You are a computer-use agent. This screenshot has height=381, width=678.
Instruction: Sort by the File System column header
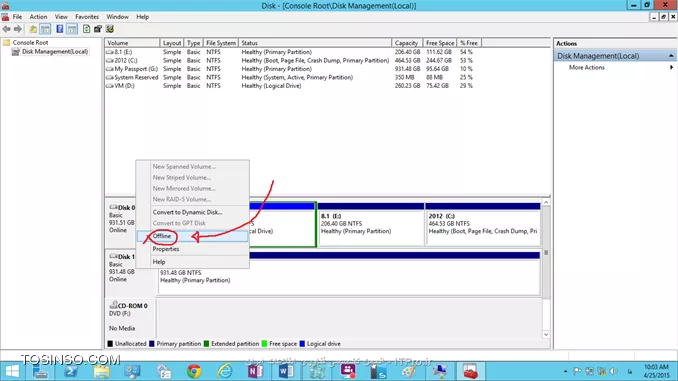[221, 43]
